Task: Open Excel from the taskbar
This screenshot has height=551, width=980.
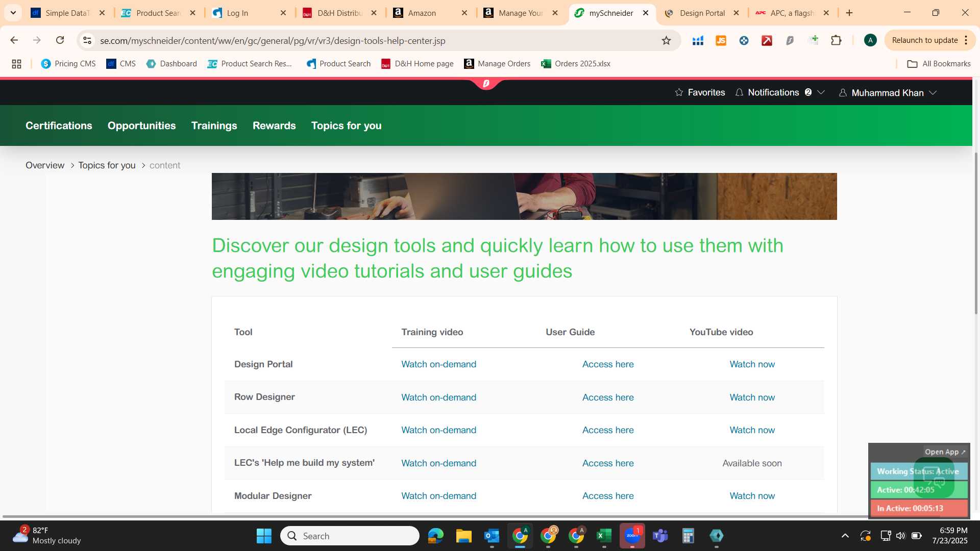Action: [x=604, y=536]
